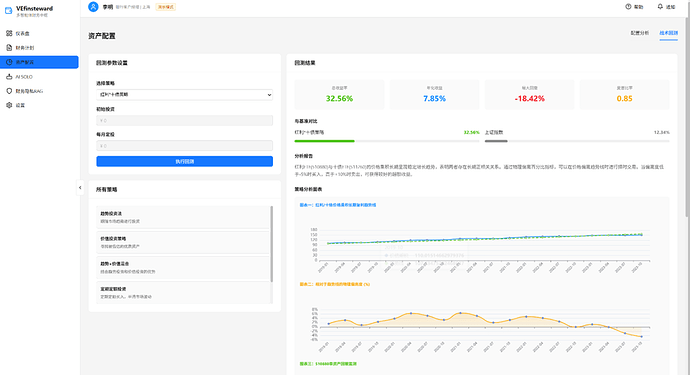Screen dimensions: 690x375
Task: Click the 回测参数设置 panel heading
Action: pos(112,63)
